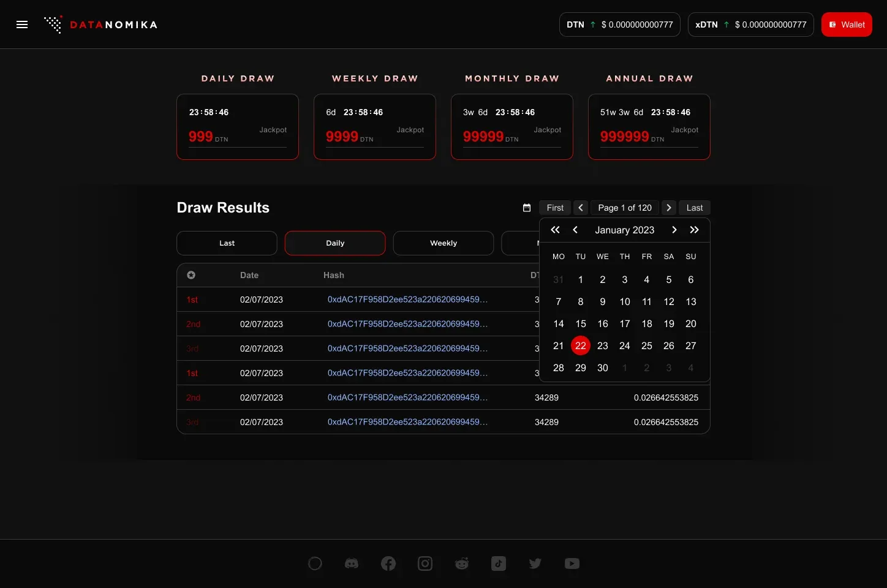Click the xDTN price ticker
Viewport: 887px width, 588px height.
[x=751, y=24]
